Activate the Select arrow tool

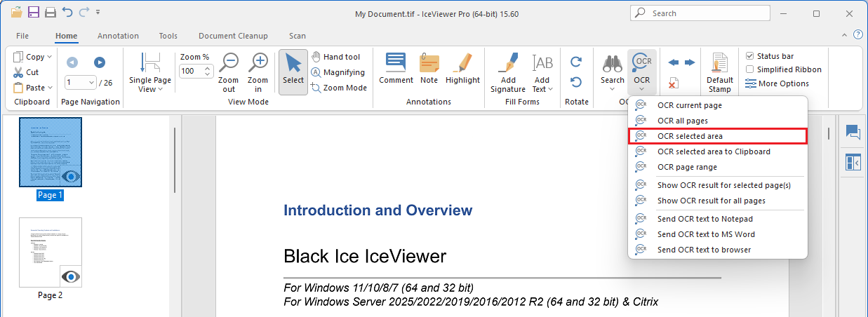[x=293, y=72]
